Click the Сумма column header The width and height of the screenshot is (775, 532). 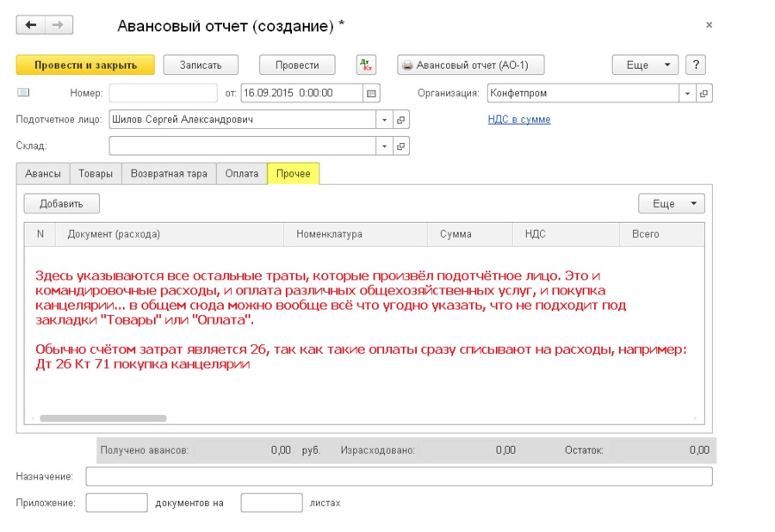[469, 234]
